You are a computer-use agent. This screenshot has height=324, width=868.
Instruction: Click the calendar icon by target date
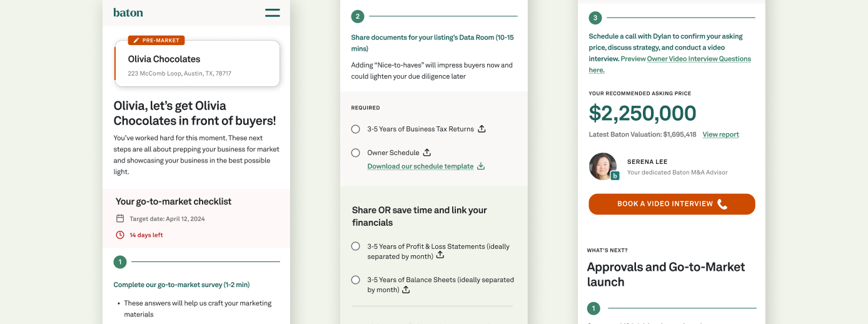click(x=120, y=219)
